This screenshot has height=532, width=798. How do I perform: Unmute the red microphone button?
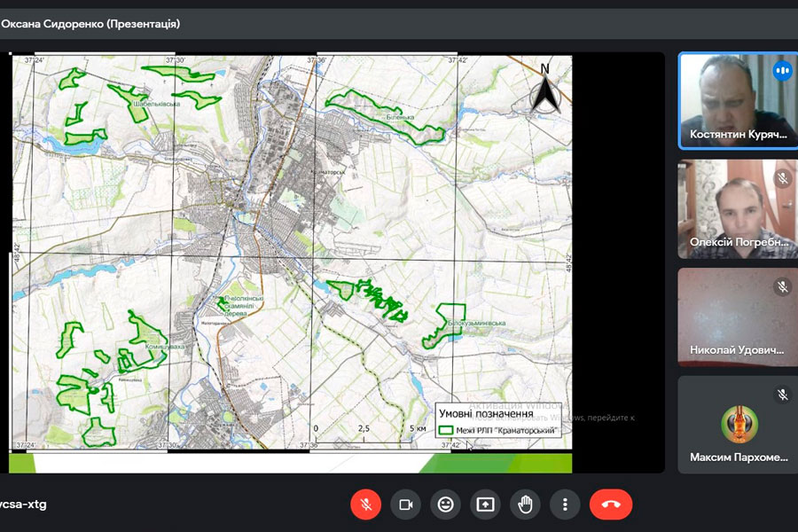click(365, 505)
